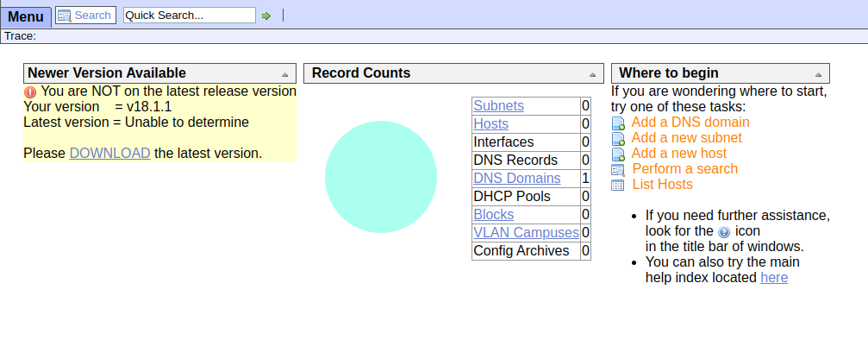The image size is (868, 359).
Task: Click the red version warning icon
Action: 30,91
